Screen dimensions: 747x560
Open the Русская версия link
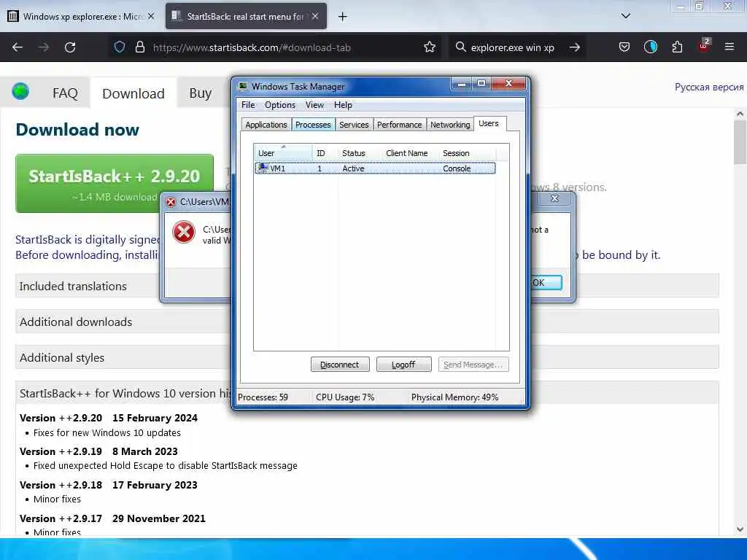click(x=709, y=87)
